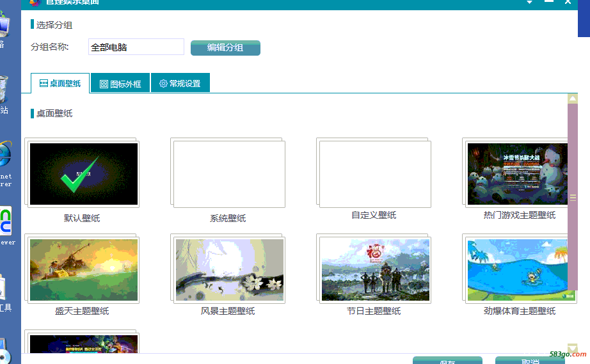Focus the 分组名称 input field
The width and height of the screenshot is (590, 364).
[x=136, y=47]
